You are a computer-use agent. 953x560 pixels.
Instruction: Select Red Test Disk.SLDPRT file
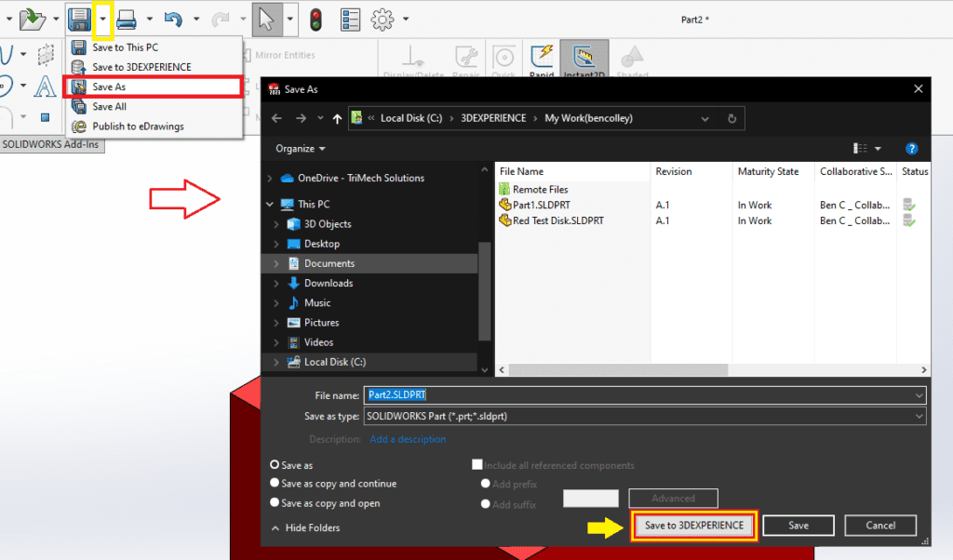(558, 221)
